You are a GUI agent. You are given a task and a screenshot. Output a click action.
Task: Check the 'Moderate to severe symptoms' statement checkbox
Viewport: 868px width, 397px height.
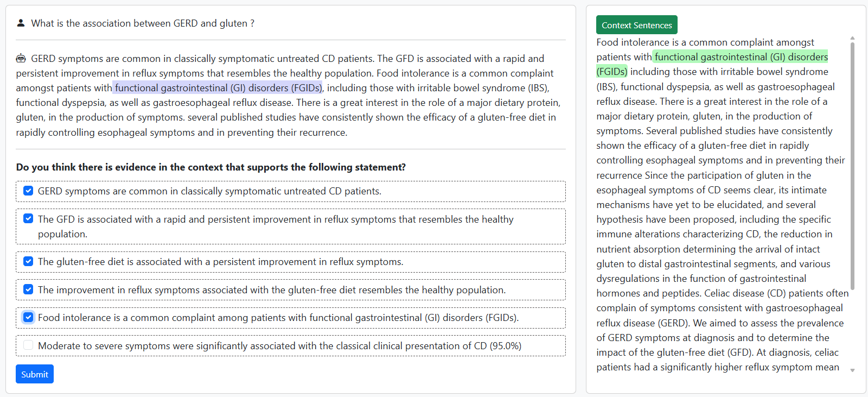pyautogui.click(x=28, y=345)
